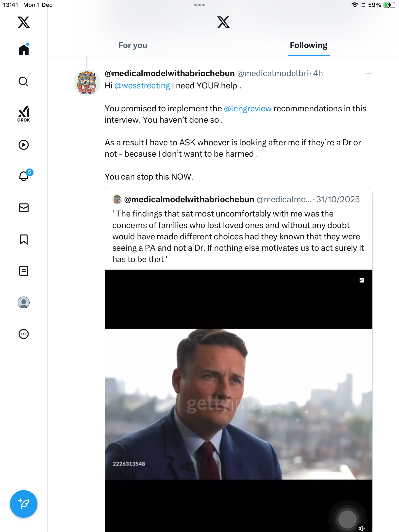
Task: Expand the tweet's three-dot options menu
Action: click(x=368, y=73)
